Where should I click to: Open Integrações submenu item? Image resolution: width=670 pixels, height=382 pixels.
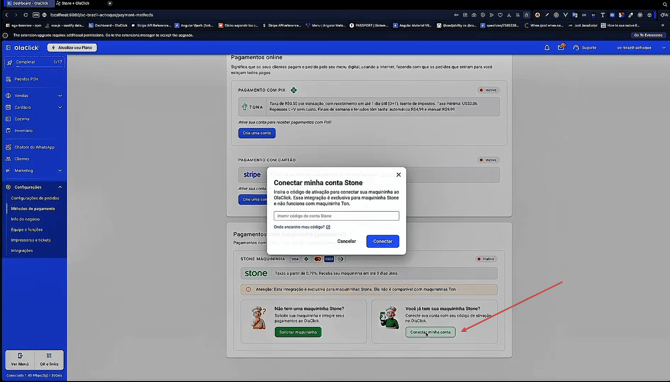(22, 251)
